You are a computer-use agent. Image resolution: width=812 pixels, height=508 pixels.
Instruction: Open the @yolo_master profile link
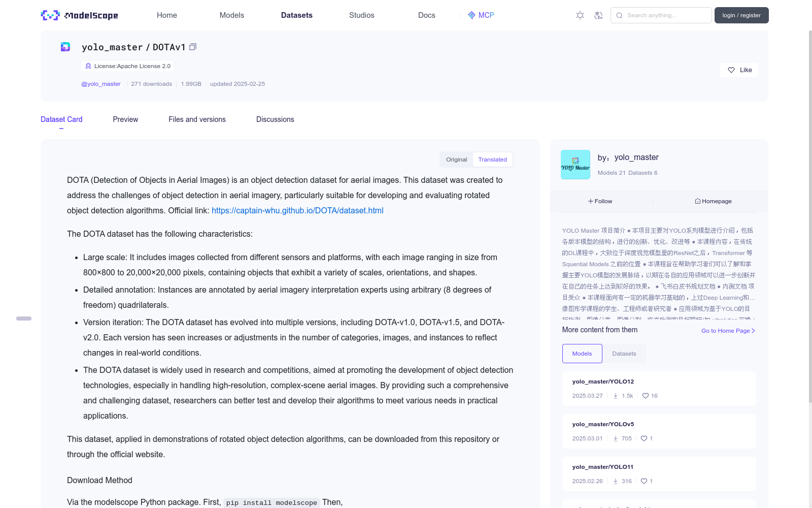click(101, 84)
